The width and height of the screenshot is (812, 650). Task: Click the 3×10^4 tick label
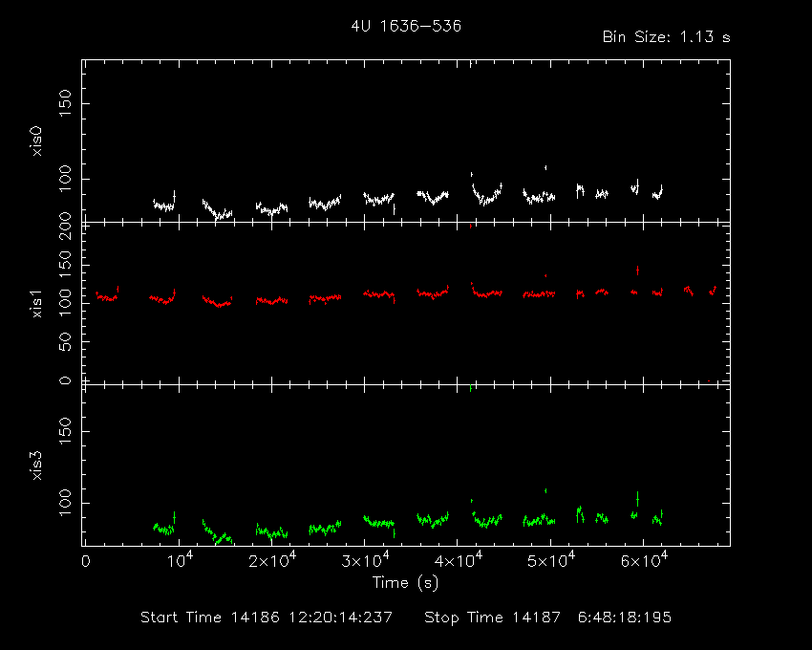coord(365,560)
